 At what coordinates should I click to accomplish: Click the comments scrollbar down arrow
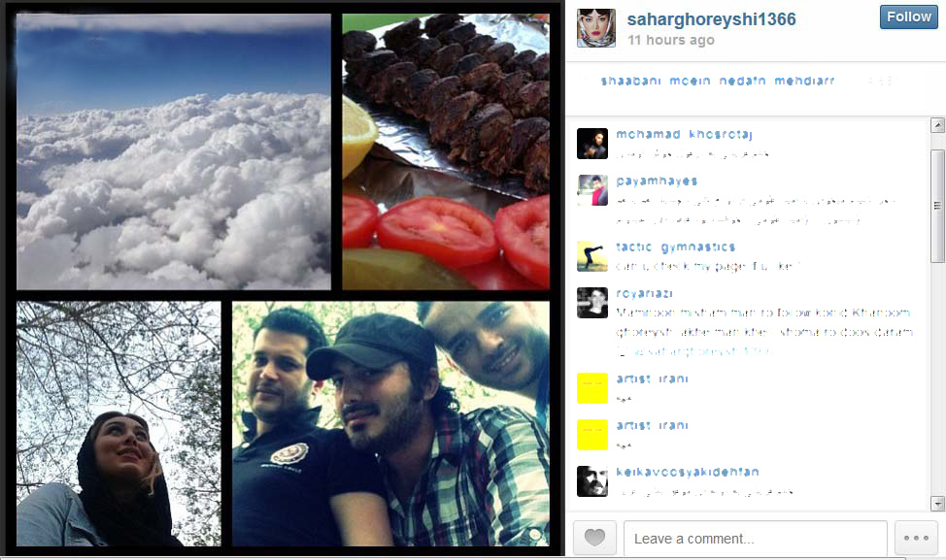(937, 503)
